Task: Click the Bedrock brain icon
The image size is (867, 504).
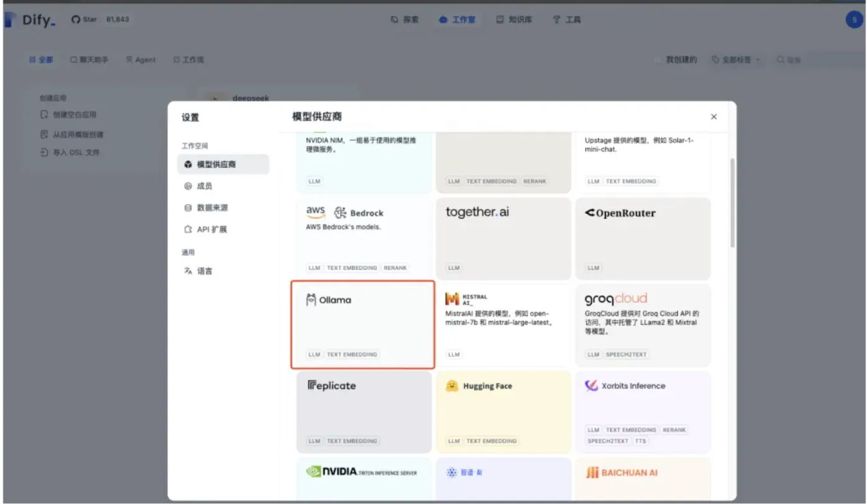Action: coord(340,213)
